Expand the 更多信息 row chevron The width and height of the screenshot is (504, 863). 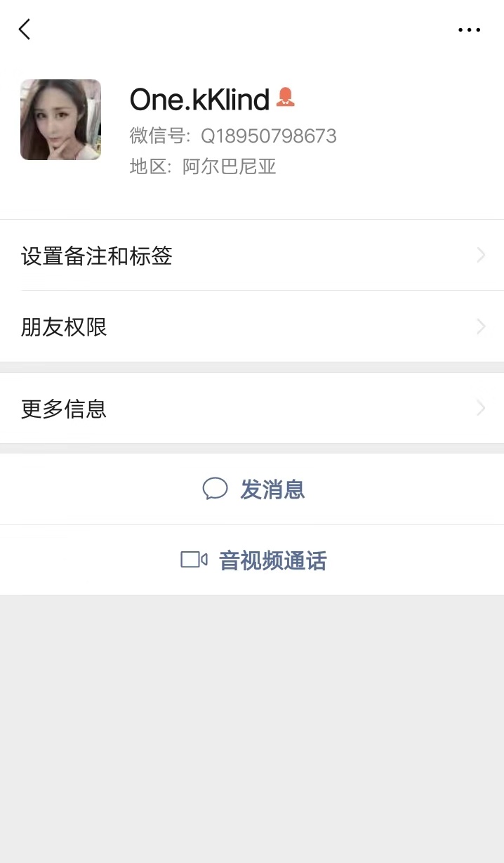(x=481, y=408)
